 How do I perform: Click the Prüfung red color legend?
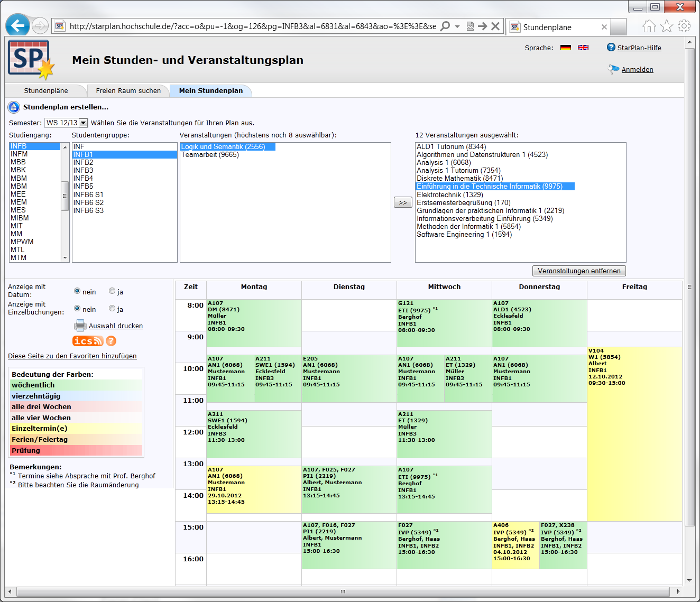pos(76,450)
